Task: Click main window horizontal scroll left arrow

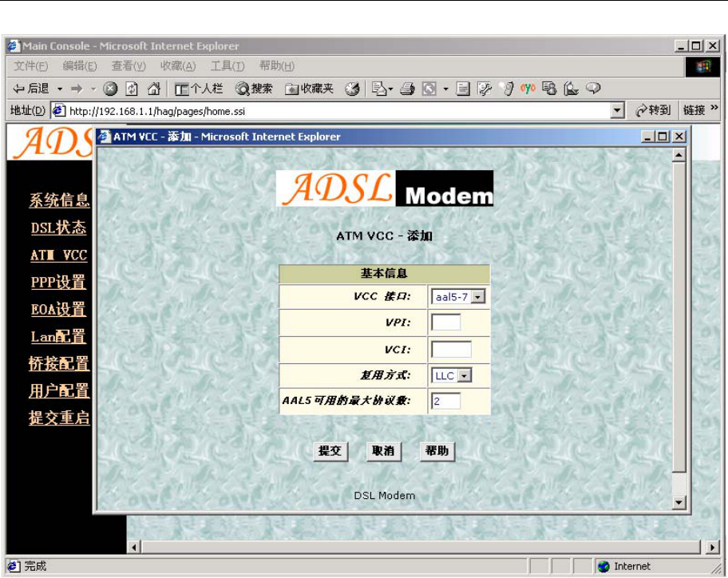Action: 134,548
